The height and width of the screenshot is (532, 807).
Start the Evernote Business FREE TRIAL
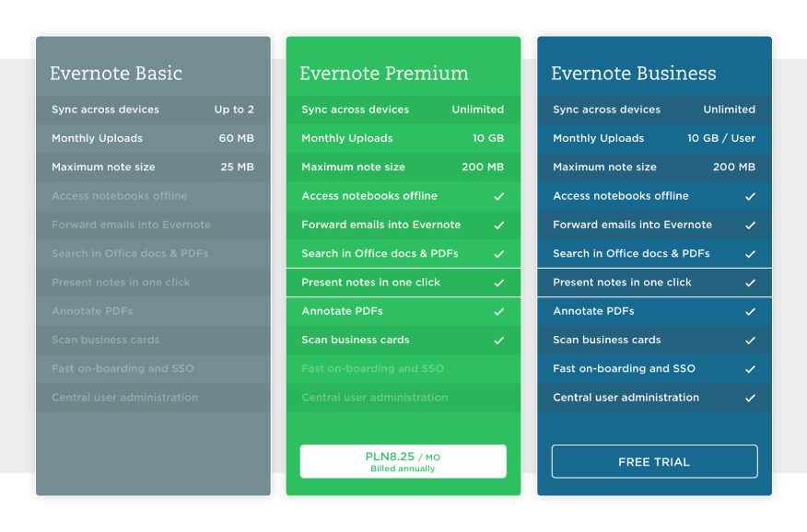tap(654, 461)
